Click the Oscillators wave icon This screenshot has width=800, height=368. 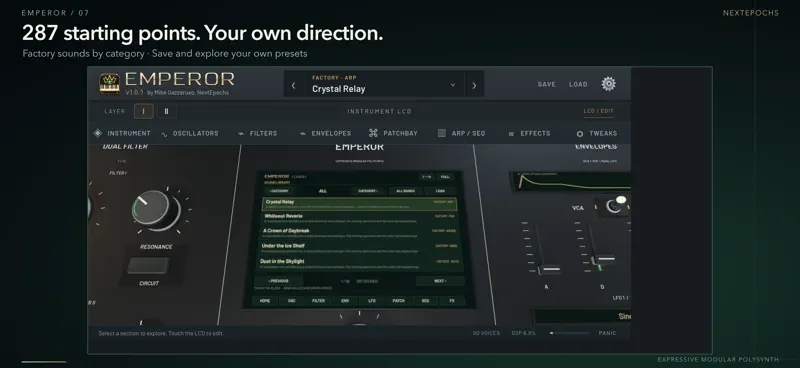[x=164, y=134]
